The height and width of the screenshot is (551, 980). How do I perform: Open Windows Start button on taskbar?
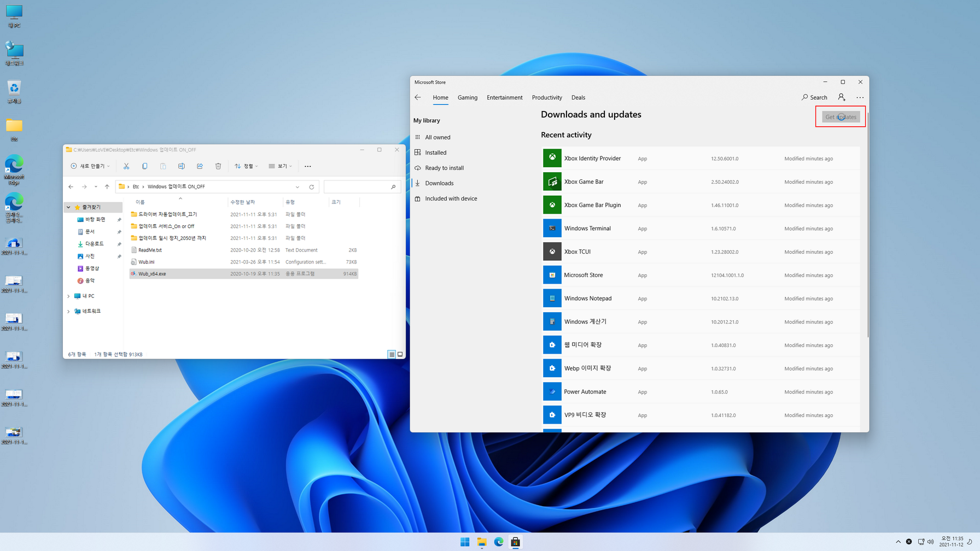[x=465, y=542]
